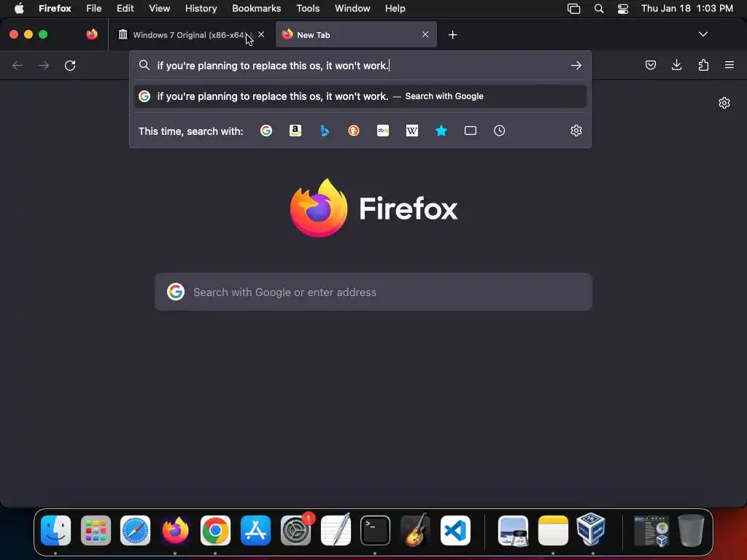
Task: Focus the Search with Google page field
Action: pyautogui.click(x=373, y=292)
